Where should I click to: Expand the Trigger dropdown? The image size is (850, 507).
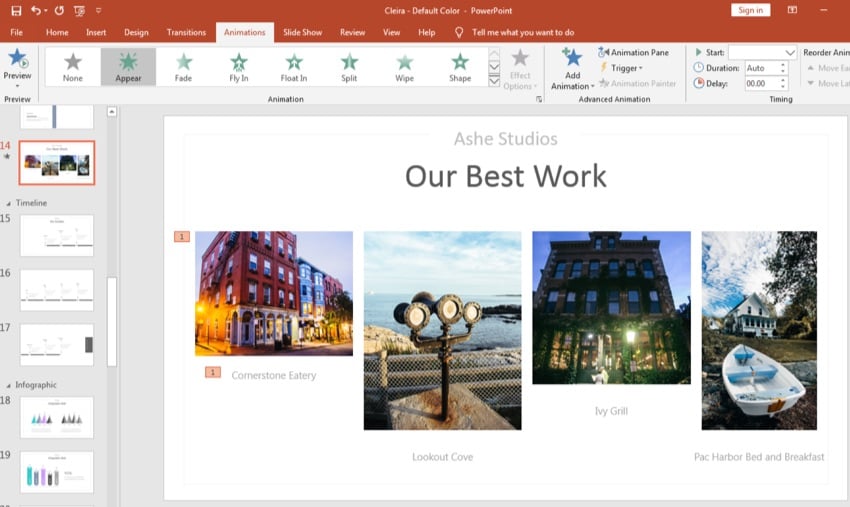[x=626, y=68]
